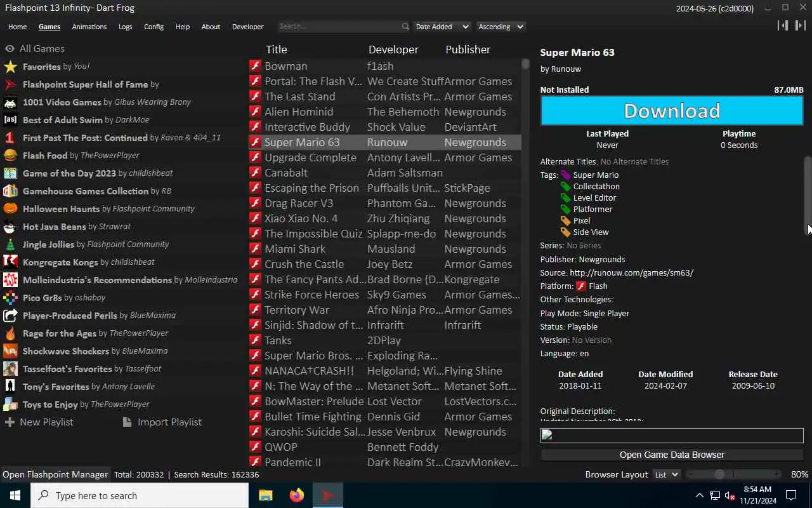Open the runouw.com source link
The width and height of the screenshot is (812, 508).
tap(631, 273)
